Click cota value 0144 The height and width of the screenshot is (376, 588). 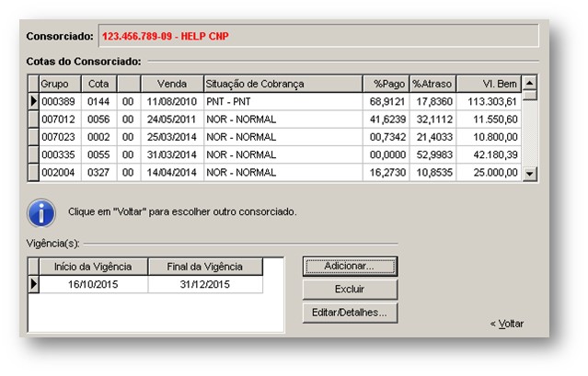(99, 101)
